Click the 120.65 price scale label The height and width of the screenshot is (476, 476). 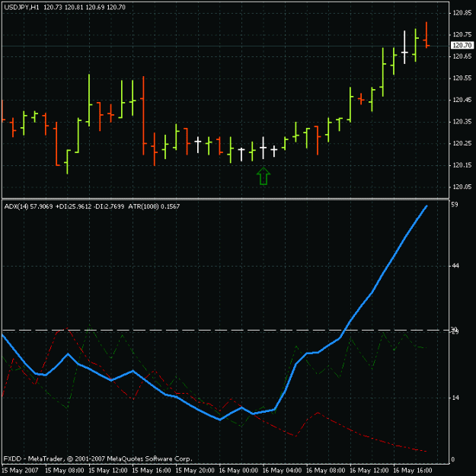(x=462, y=56)
